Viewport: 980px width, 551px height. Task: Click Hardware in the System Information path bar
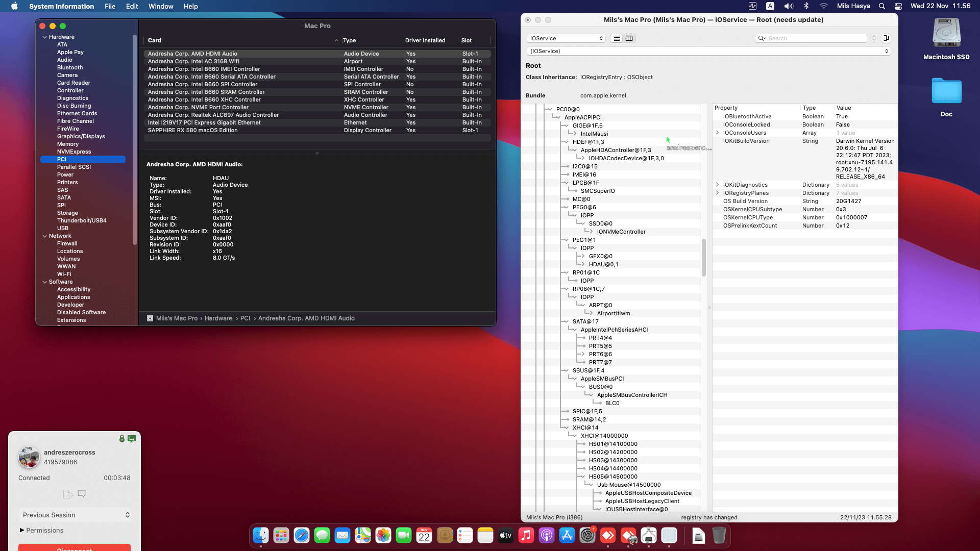218,318
